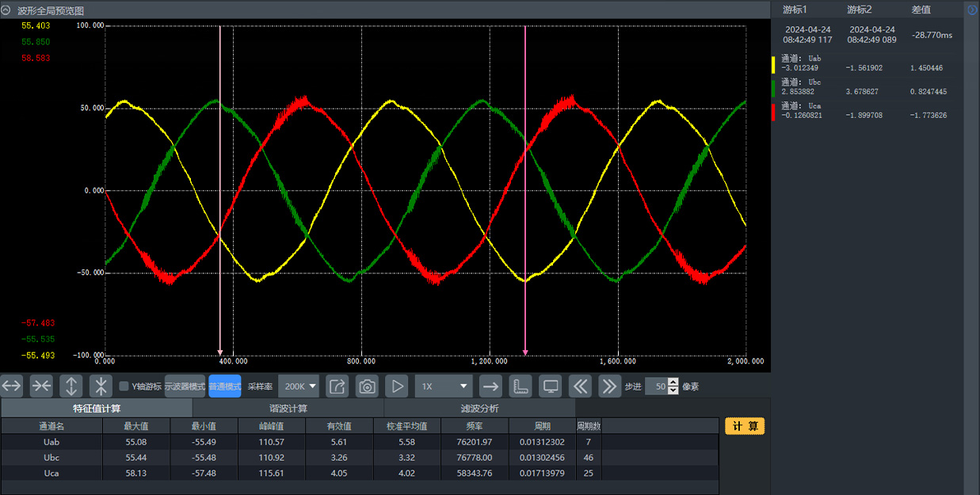
Task: Click the yellow Uab channel color swatch
Action: coord(773,66)
